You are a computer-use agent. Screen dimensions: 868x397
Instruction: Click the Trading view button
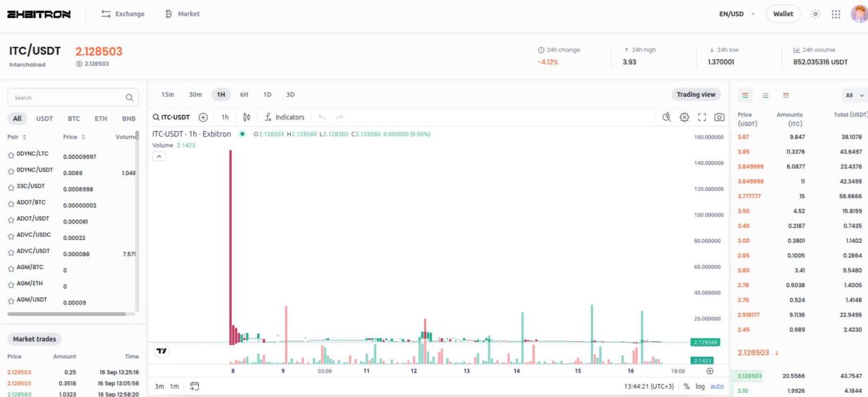point(696,95)
